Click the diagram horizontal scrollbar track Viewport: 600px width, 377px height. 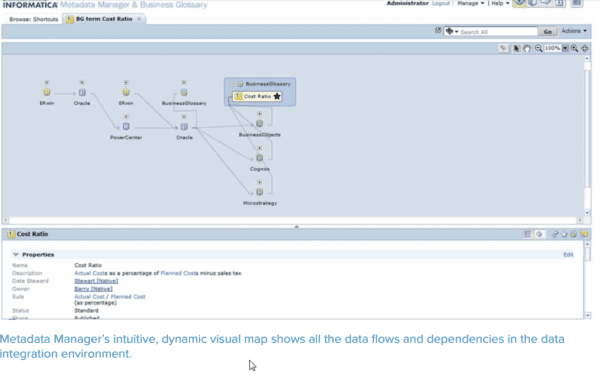coord(293,220)
